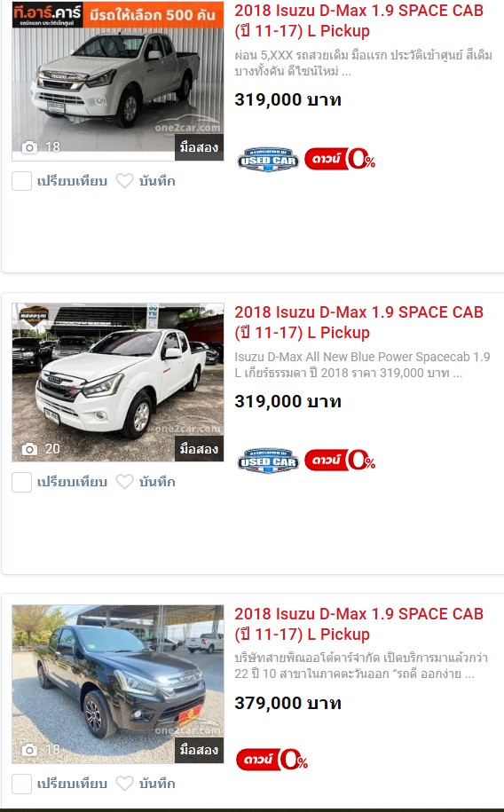Click Used Car association badge on second listing

coord(268,461)
